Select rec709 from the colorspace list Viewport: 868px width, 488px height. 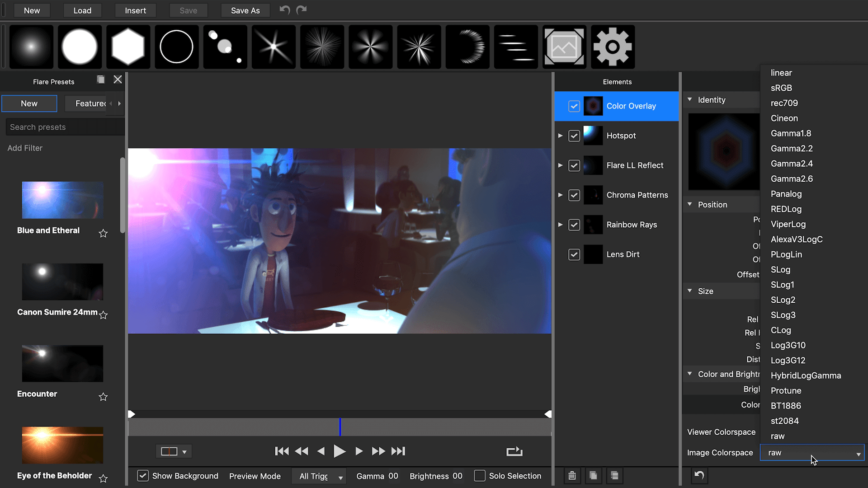(784, 103)
